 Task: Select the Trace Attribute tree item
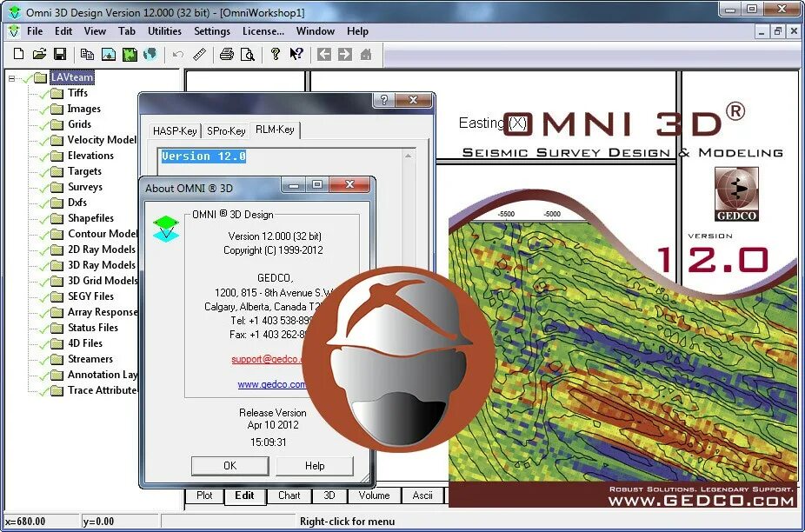coord(103,390)
